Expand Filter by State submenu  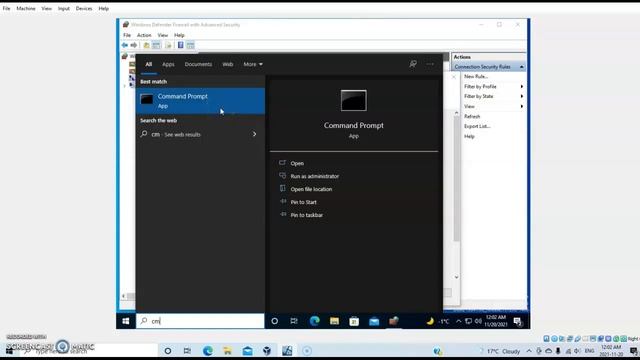tap(493, 96)
